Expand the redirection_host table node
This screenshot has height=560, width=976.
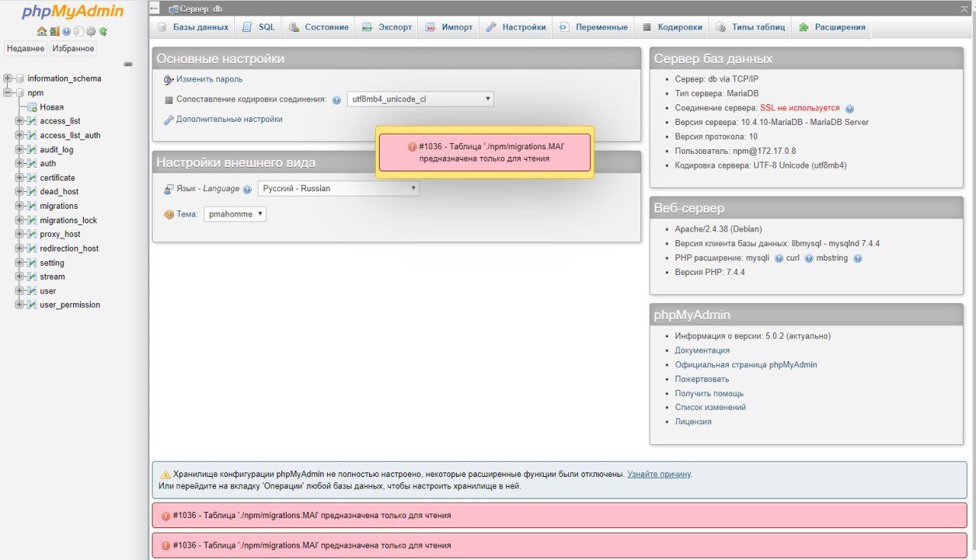coord(20,249)
